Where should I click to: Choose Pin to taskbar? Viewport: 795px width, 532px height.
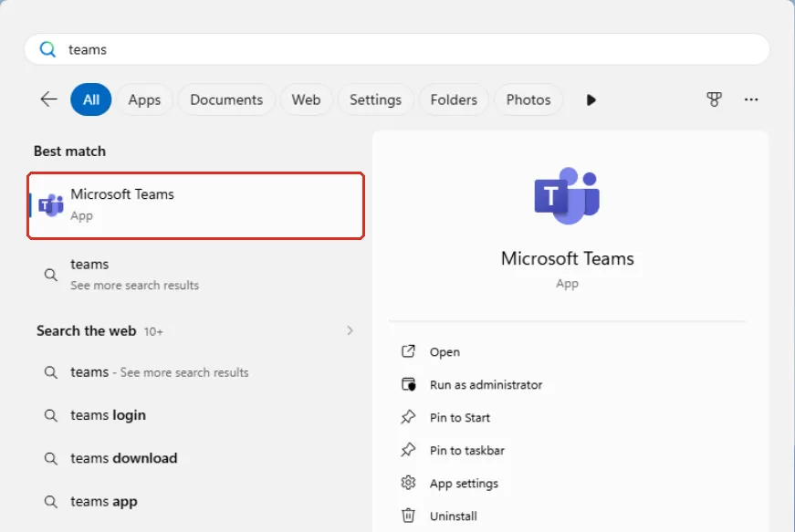(568, 451)
